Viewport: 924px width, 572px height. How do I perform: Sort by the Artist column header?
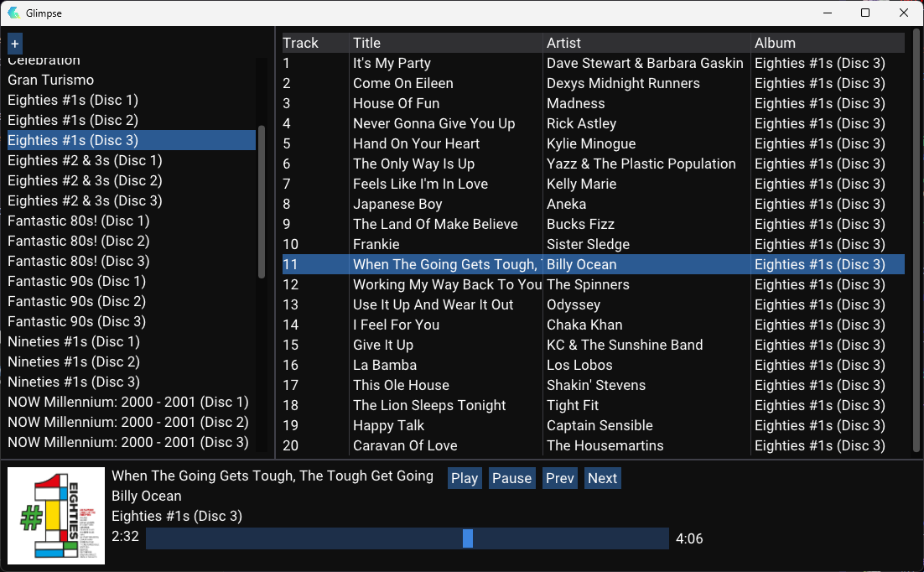[647, 43]
